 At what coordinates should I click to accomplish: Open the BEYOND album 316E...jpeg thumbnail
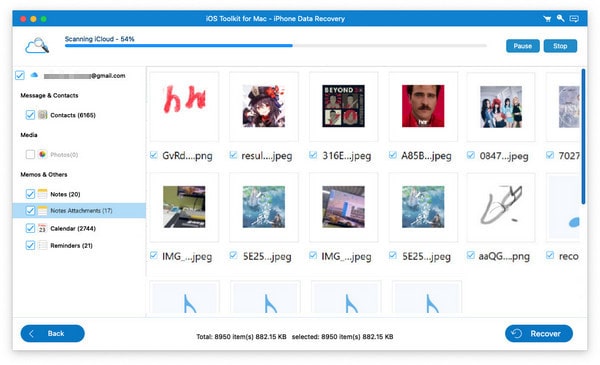click(343, 106)
